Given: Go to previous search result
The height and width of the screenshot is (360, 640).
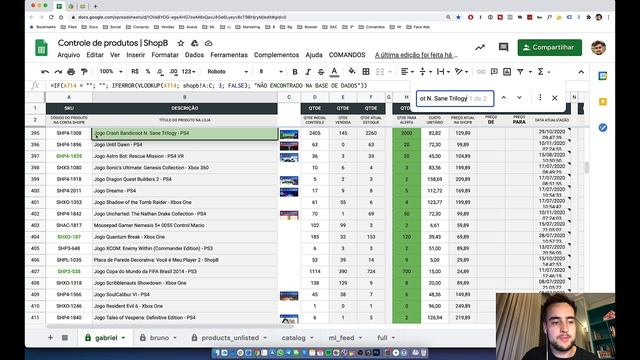Looking at the screenshot, I should (x=504, y=98).
